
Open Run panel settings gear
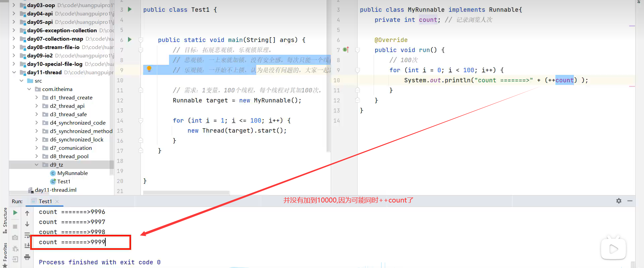click(x=619, y=201)
